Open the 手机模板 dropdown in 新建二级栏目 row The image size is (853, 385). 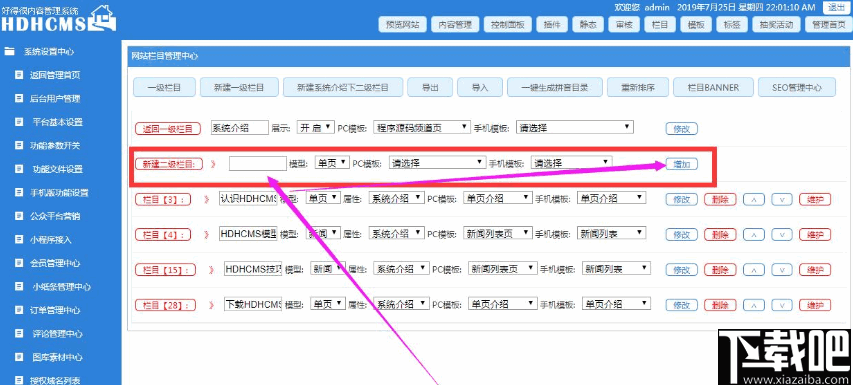point(571,163)
